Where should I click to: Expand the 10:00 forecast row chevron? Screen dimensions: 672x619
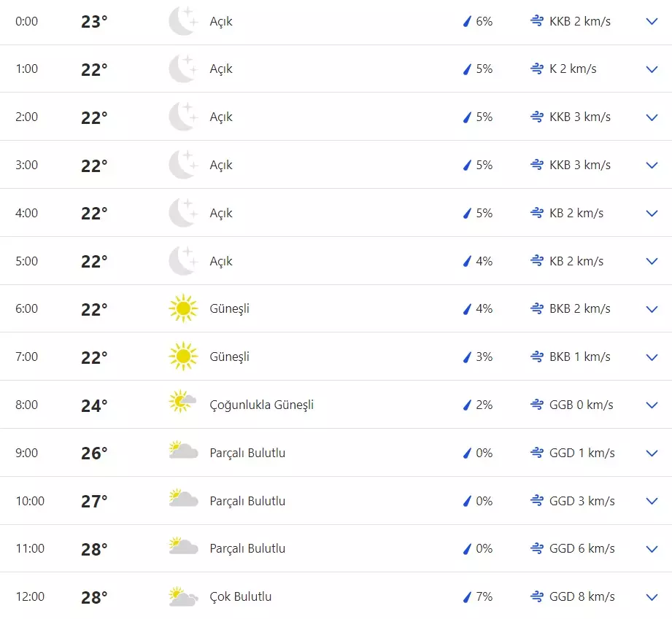click(652, 501)
